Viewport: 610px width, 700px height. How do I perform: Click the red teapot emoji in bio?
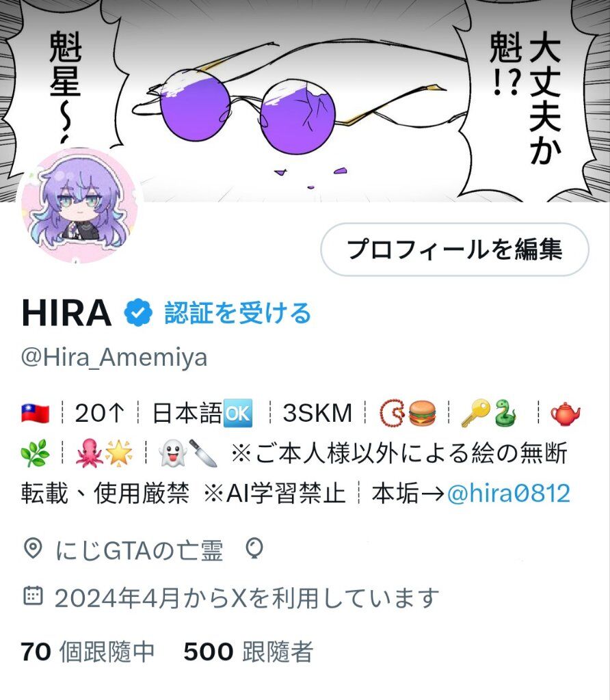pos(565,413)
